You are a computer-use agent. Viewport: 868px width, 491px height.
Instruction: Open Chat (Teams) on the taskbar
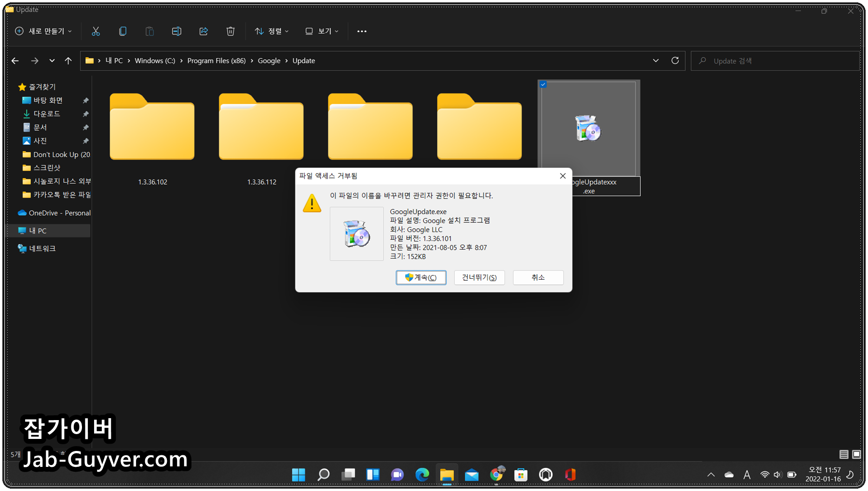pyautogui.click(x=397, y=475)
